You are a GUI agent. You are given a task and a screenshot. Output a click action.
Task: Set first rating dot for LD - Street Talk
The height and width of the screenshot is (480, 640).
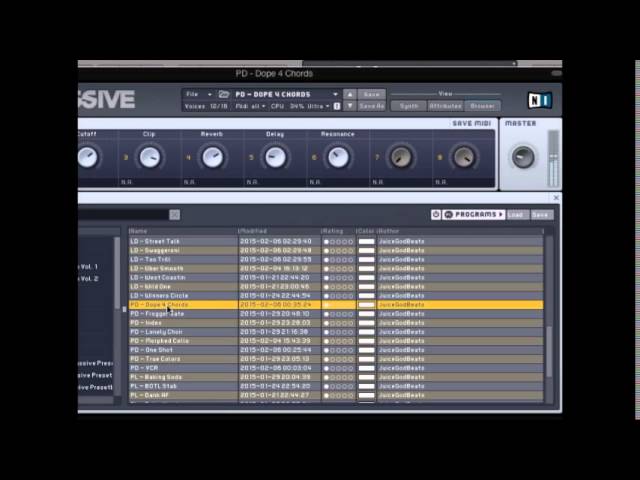click(326, 242)
